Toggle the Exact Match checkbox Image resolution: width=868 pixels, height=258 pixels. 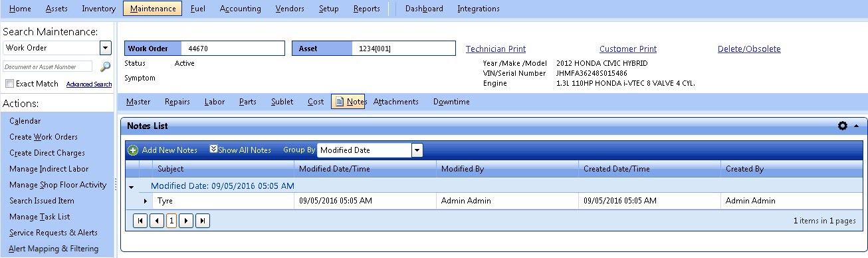(x=9, y=84)
